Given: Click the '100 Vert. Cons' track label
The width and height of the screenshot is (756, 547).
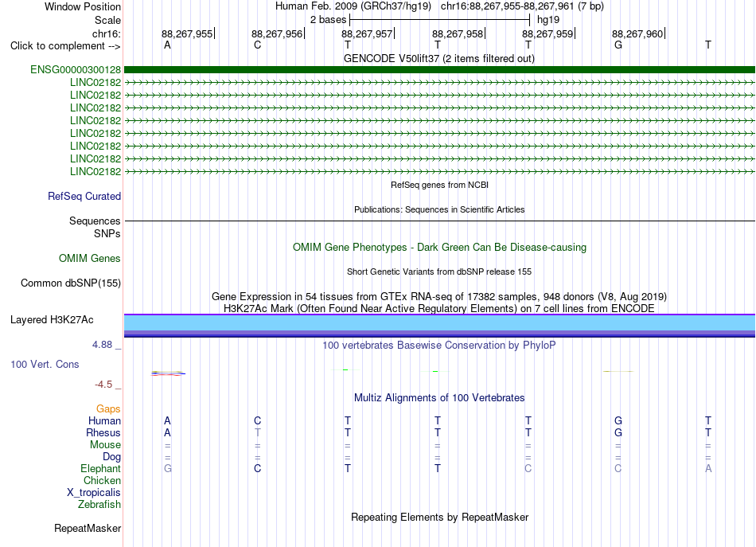Looking at the screenshot, I should (45, 364).
